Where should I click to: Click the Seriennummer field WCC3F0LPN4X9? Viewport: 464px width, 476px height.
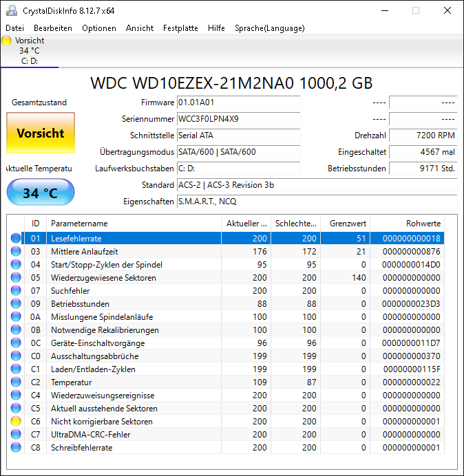[x=238, y=119]
